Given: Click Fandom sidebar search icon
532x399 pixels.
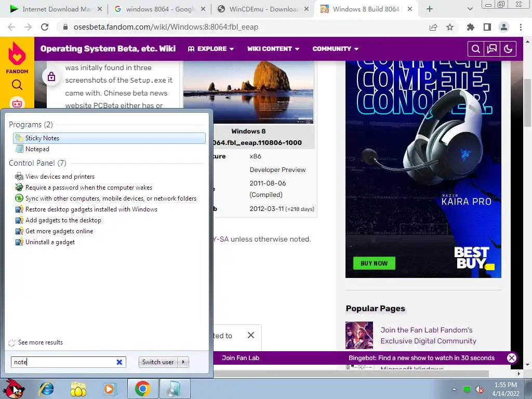Looking at the screenshot, I should [17, 85].
